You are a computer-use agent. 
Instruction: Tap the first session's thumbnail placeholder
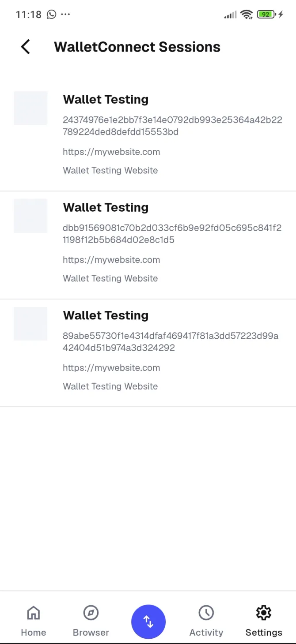pyautogui.click(x=30, y=108)
